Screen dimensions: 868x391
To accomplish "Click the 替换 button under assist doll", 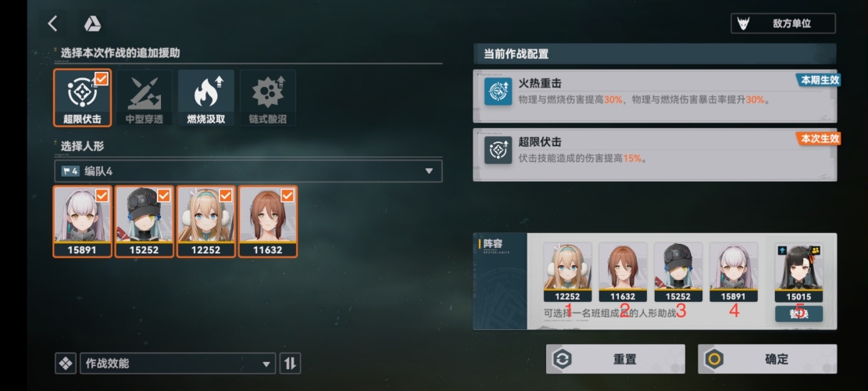I will click(798, 314).
